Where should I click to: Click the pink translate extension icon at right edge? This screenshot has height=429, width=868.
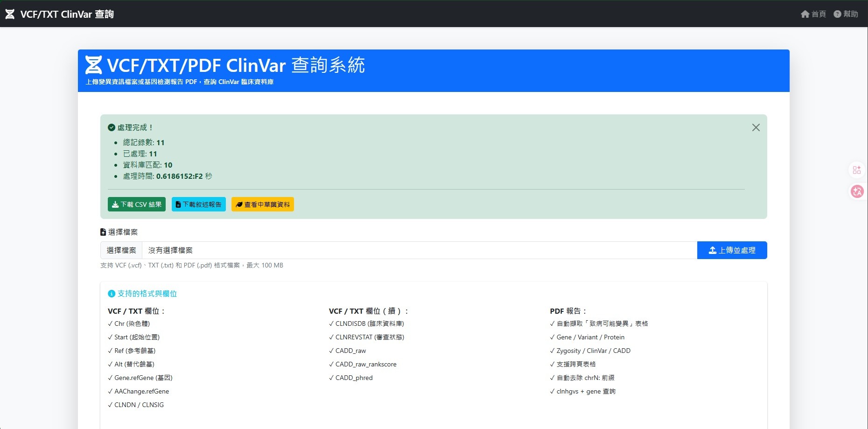[x=857, y=191]
